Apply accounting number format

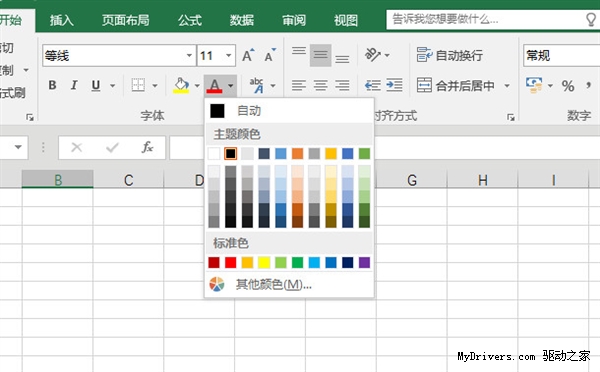(x=534, y=85)
